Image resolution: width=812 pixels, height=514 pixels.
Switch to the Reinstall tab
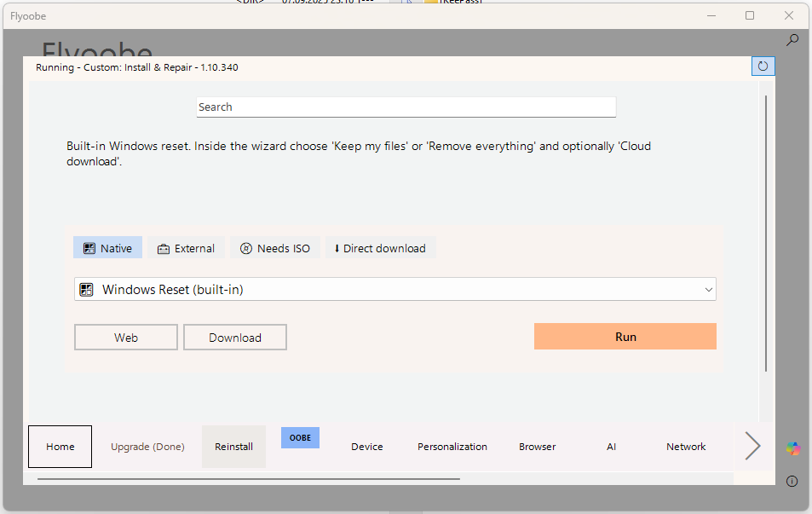pyautogui.click(x=233, y=447)
